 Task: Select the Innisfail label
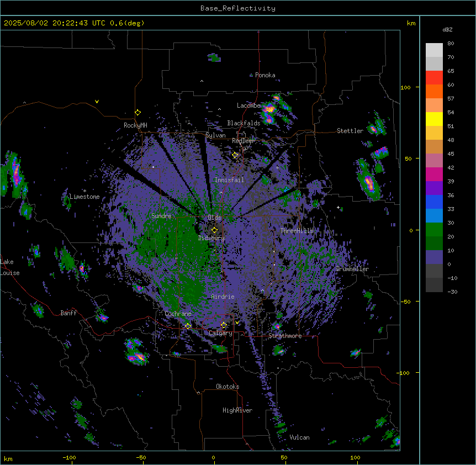point(229,180)
